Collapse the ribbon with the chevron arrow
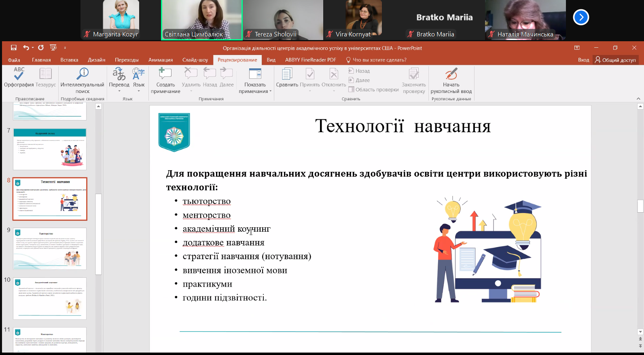 coord(638,99)
